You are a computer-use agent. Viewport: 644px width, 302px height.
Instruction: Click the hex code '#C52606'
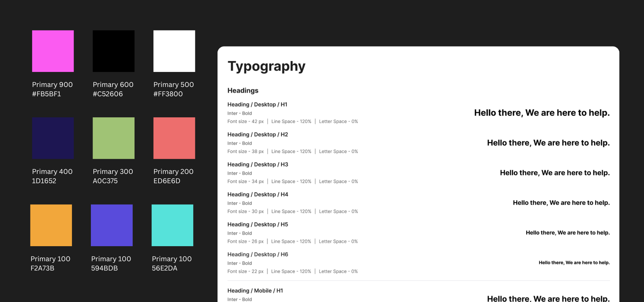[108, 94]
